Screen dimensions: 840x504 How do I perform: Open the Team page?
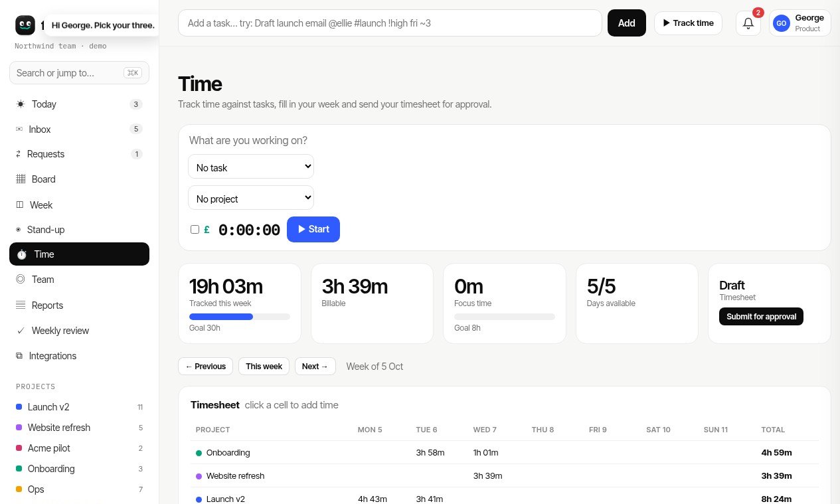pyautogui.click(x=79, y=280)
